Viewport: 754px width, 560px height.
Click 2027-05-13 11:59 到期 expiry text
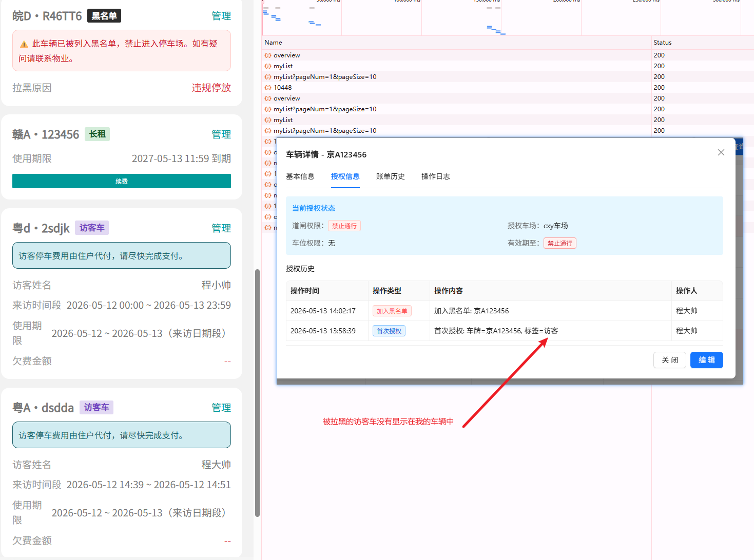click(x=181, y=158)
